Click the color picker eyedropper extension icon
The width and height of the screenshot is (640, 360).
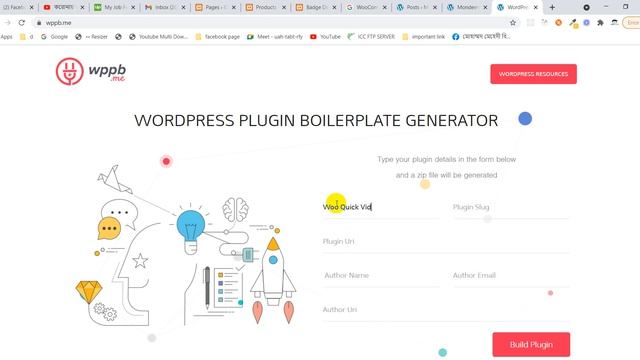[573, 23]
